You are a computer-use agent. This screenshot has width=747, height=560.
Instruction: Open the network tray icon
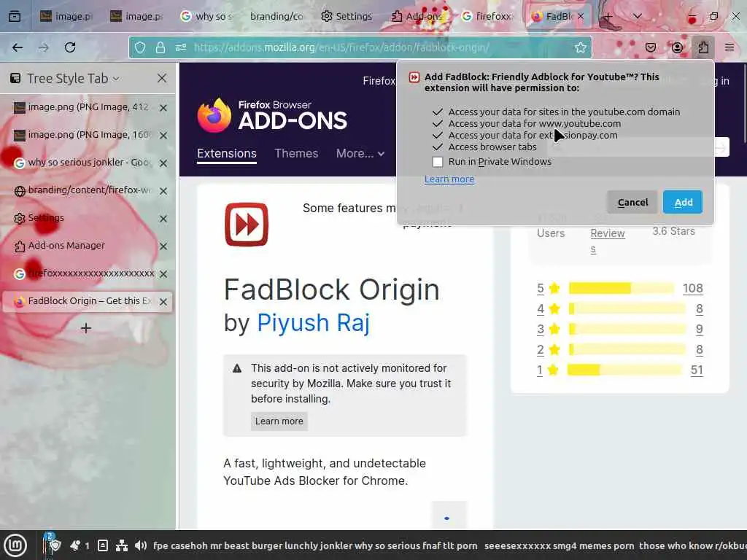[x=122, y=545]
